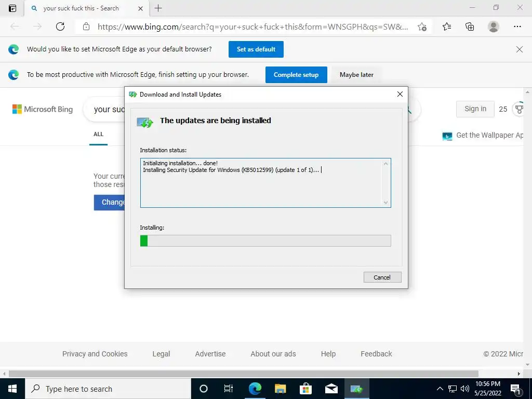Screen dimensions: 532x399
Task: Close the Download and Install Updates dialog
Action: (x=400, y=94)
